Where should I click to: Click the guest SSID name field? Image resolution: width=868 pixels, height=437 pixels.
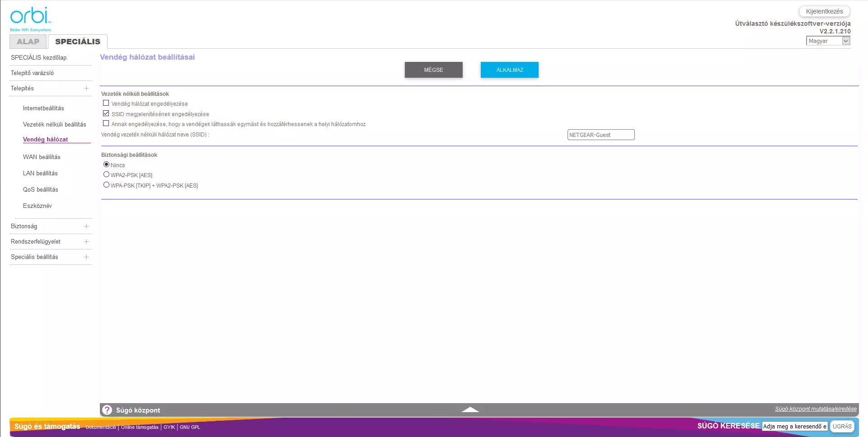click(601, 135)
